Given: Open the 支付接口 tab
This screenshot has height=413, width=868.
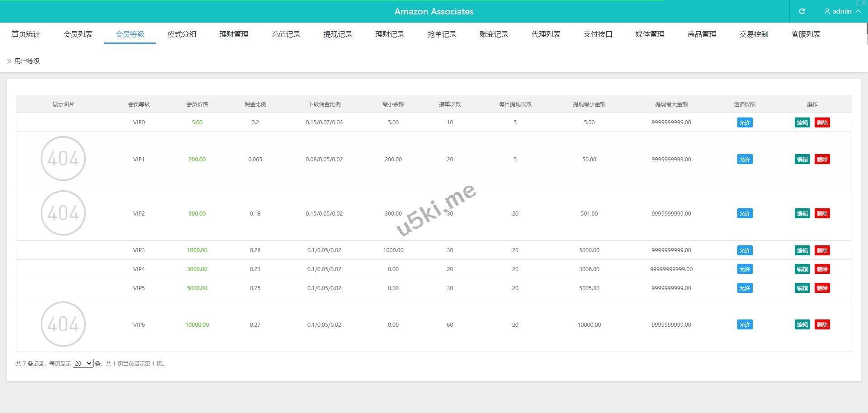Looking at the screenshot, I should [x=598, y=34].
